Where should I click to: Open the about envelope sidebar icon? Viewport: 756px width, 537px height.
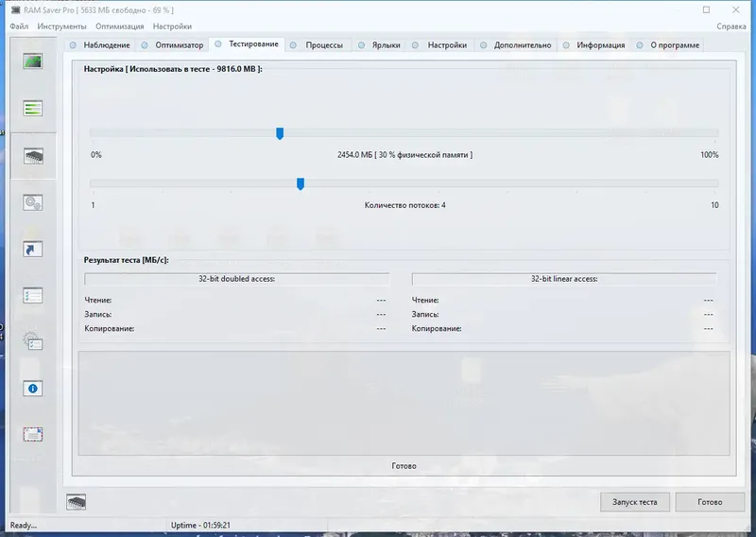(33, 435)
